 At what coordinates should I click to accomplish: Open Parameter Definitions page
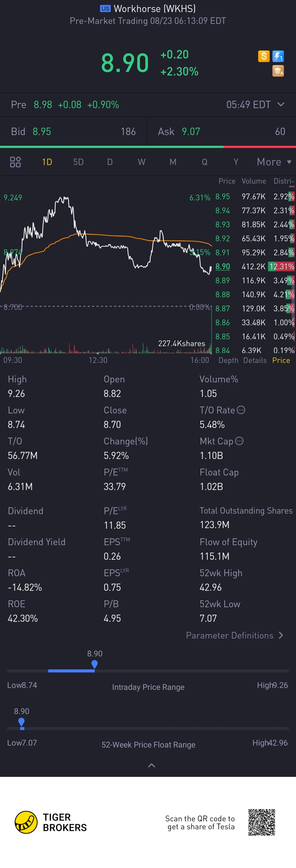coord(235,635)
